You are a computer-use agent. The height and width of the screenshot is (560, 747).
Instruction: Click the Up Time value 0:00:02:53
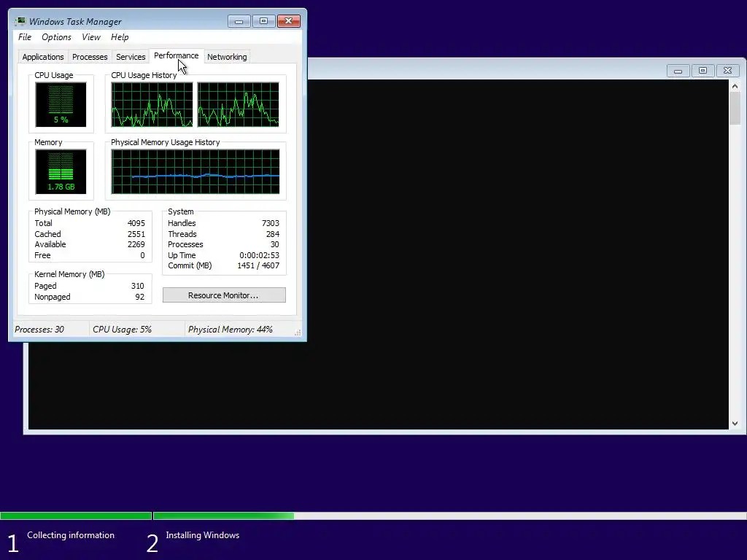click(x=259, y=256)
